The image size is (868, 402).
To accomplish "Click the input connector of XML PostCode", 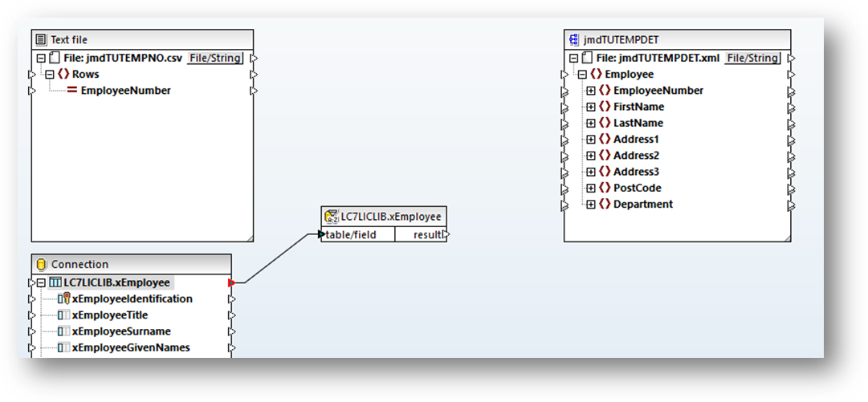I will (x=564, y=188).
